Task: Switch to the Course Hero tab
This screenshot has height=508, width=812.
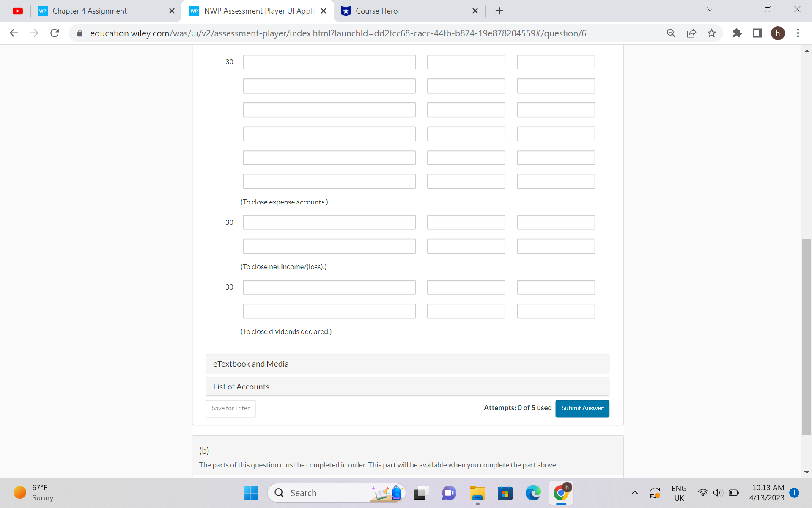Action: 376,11
